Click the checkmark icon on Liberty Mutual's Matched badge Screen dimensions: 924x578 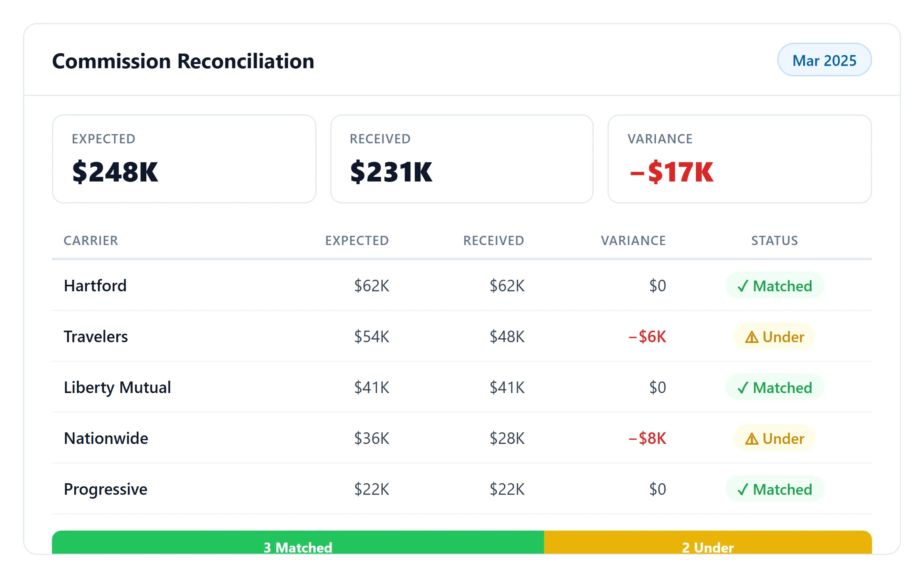[743, 388]
